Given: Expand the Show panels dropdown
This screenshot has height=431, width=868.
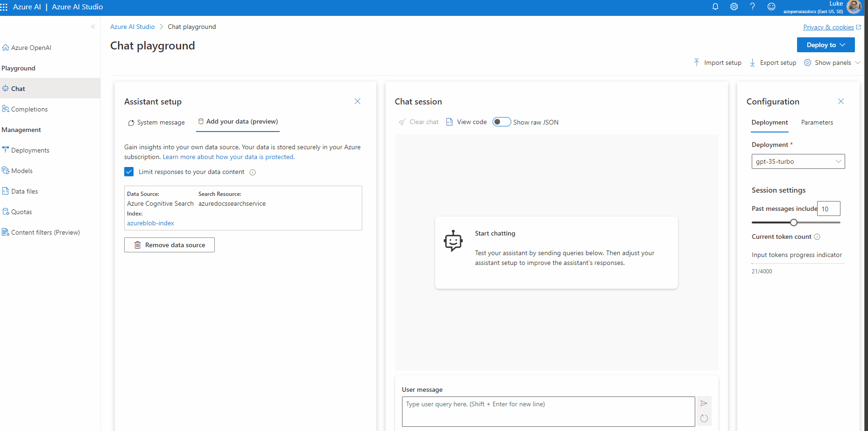Looking at the screenshot, I should [832, 63].
